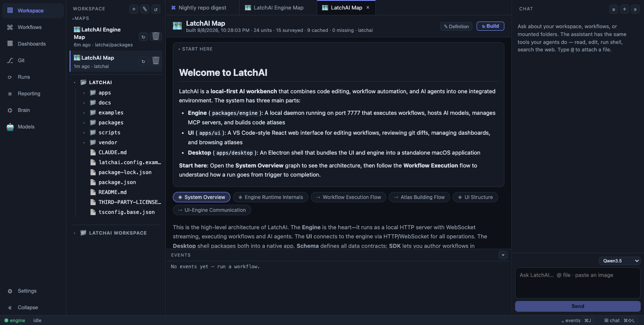Click the Definition button

[456, 26]
